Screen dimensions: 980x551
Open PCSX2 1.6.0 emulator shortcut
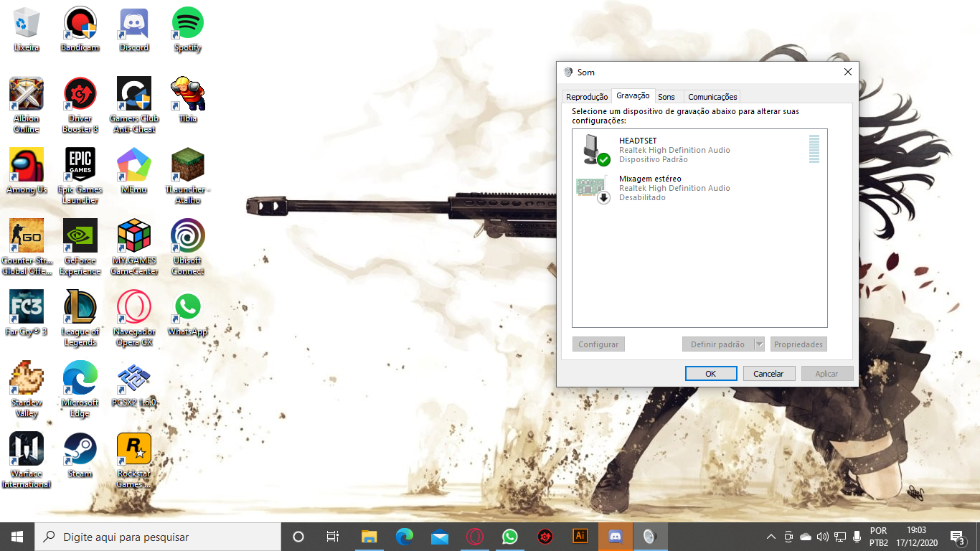(x=134, y=384)
